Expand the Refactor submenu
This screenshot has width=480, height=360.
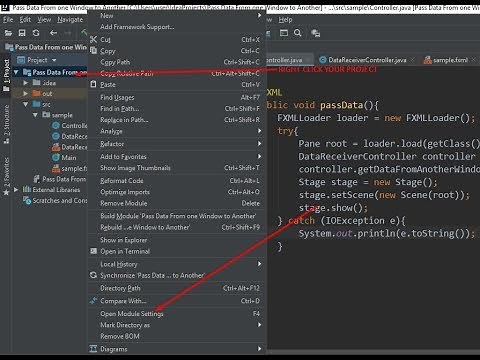(177, 144)
